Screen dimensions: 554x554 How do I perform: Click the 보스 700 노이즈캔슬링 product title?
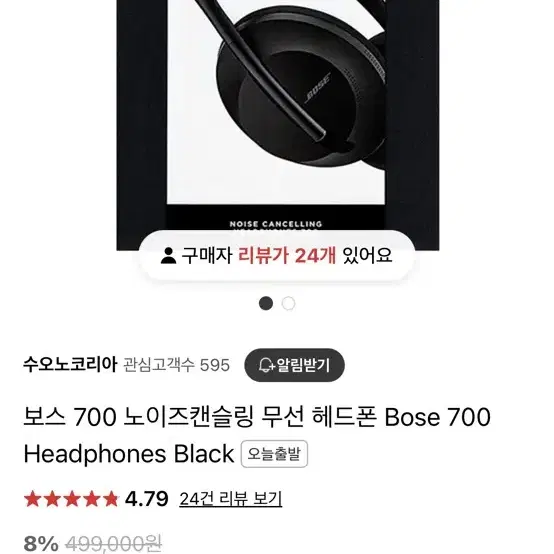[257, 435]
